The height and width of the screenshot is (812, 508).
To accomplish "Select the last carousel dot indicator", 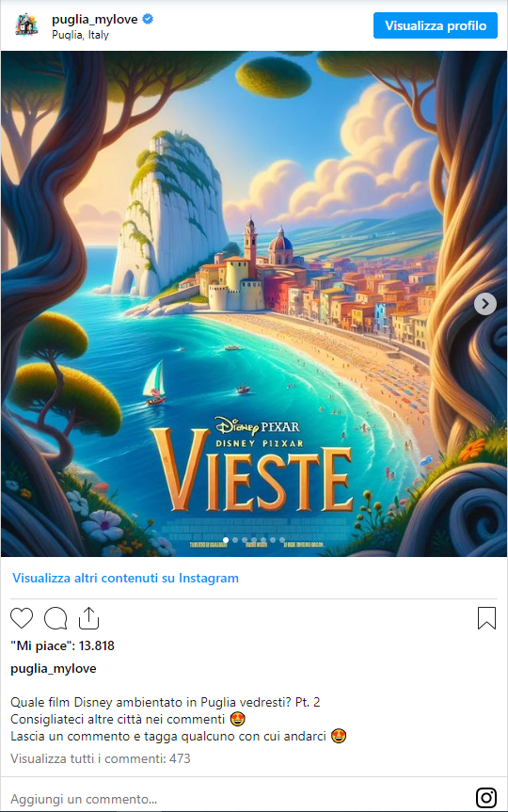I will 282,539.
